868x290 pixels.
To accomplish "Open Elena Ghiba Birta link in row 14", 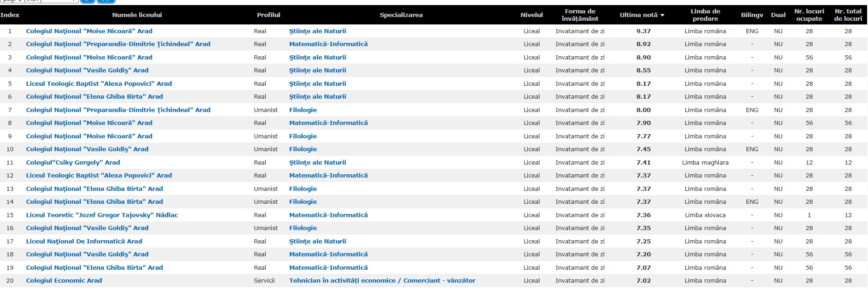I will (94, 201).
